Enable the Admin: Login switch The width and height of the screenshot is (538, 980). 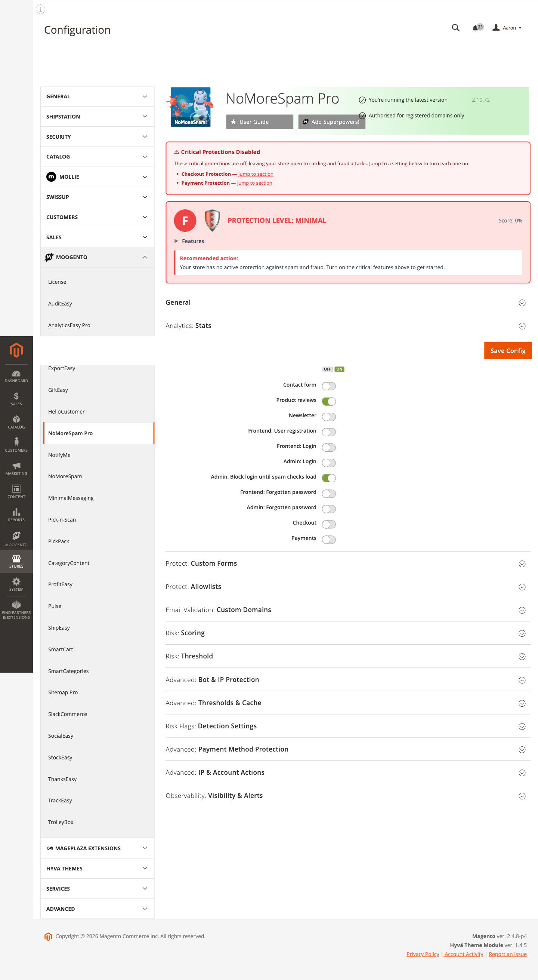(x=328, y=463)
